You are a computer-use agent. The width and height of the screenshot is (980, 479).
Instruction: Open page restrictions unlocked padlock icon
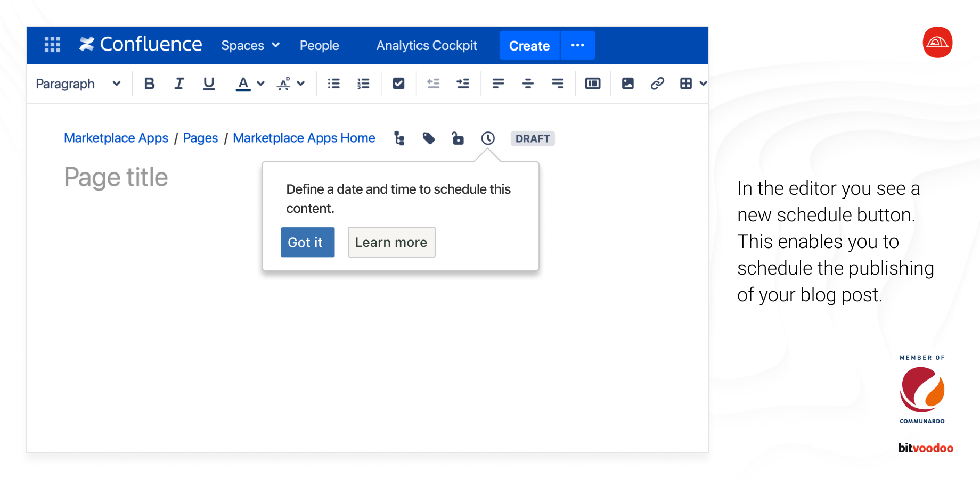pos(458,138)
